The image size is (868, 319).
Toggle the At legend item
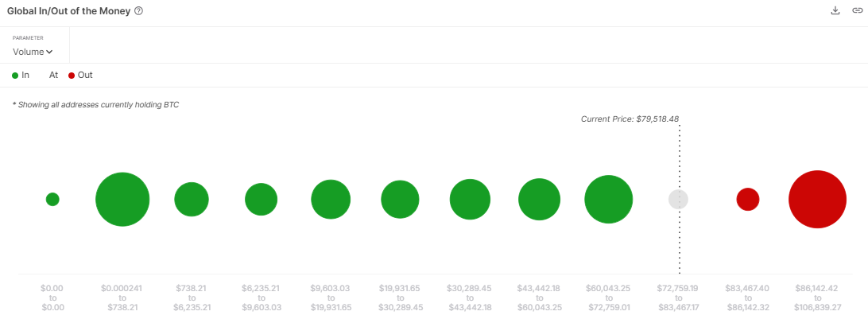[54, 75]
